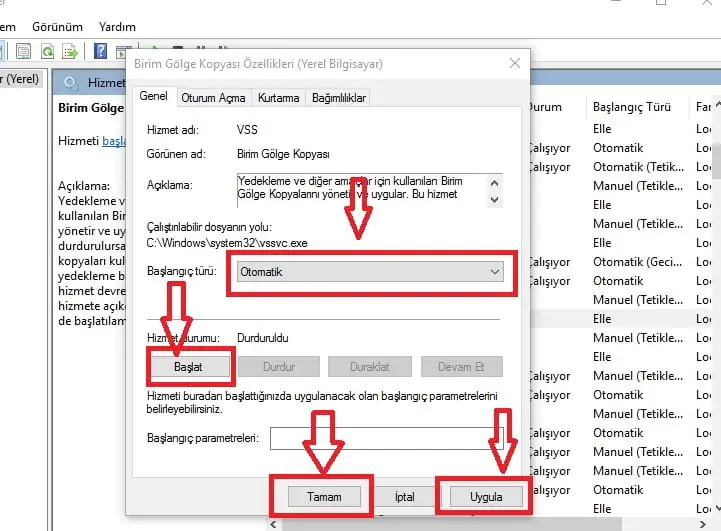Click the Otomatik (Geci... cell in services list
The height and width of the screenshot is (531, 721).
(637, 262)
